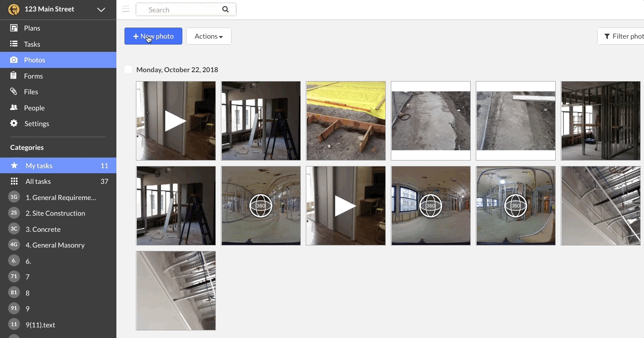Image resolution: width=644 pixels, height=338 pixels.
Task: Open top-row ladder room photo
Action: 261,121
